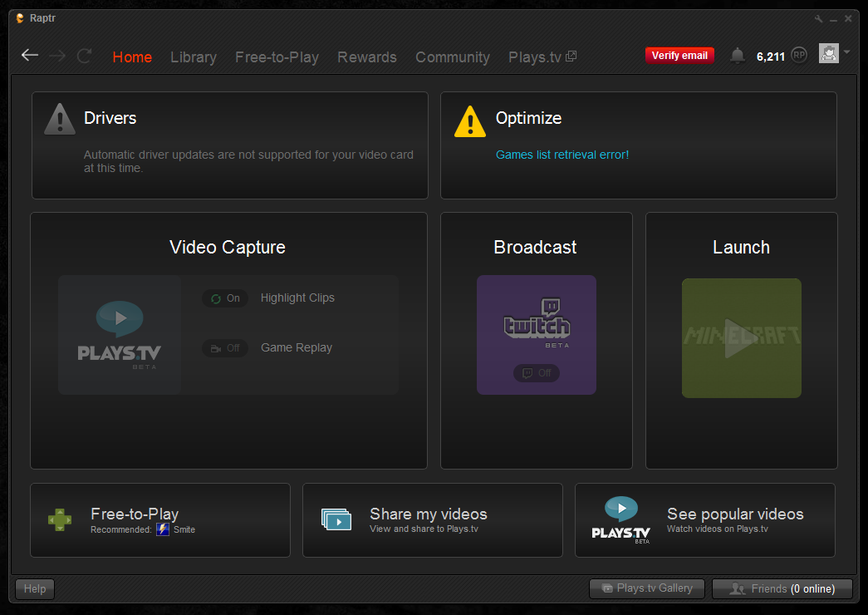Screen dimensions: 868x615
Task: Click the 'View and share to Plays.tv' text
Action: (424, 529)
